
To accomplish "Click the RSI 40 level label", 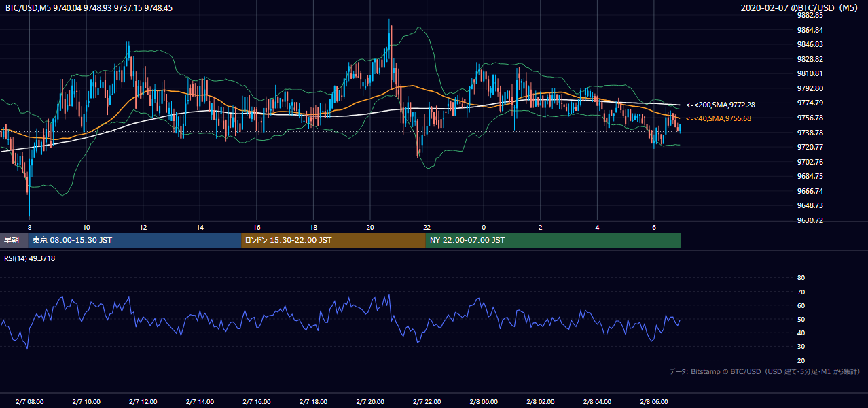I will (x=801, y=333).
